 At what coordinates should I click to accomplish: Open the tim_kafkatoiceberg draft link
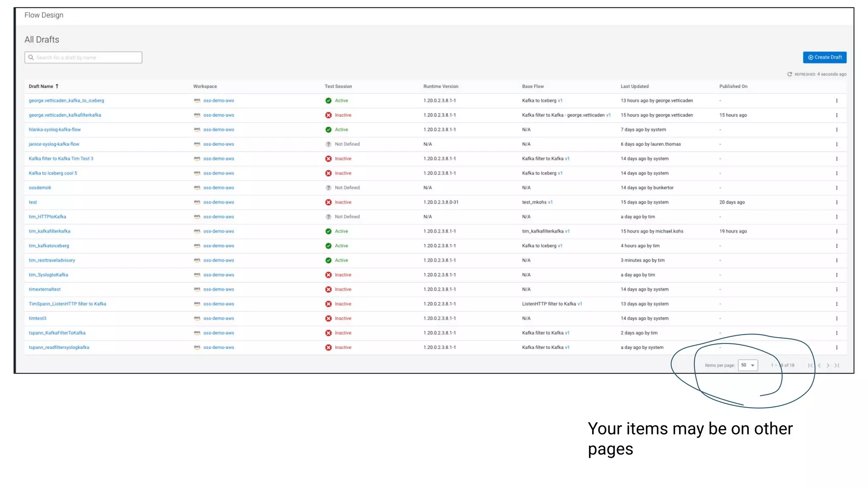click(x=49, y=246)
